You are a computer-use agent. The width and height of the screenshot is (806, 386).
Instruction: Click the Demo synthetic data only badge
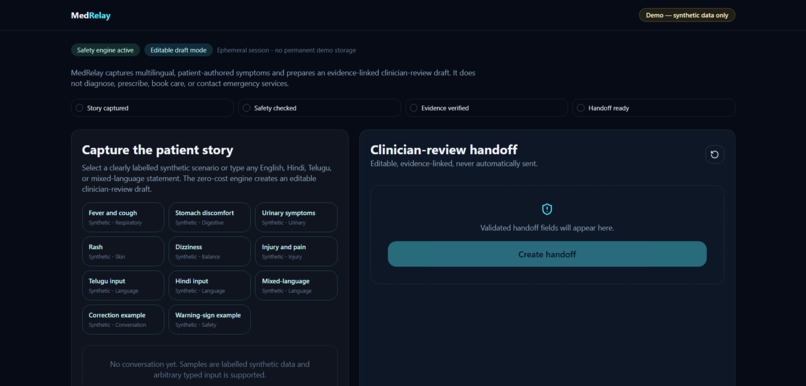pyautogui.click(x=687, y=15)
